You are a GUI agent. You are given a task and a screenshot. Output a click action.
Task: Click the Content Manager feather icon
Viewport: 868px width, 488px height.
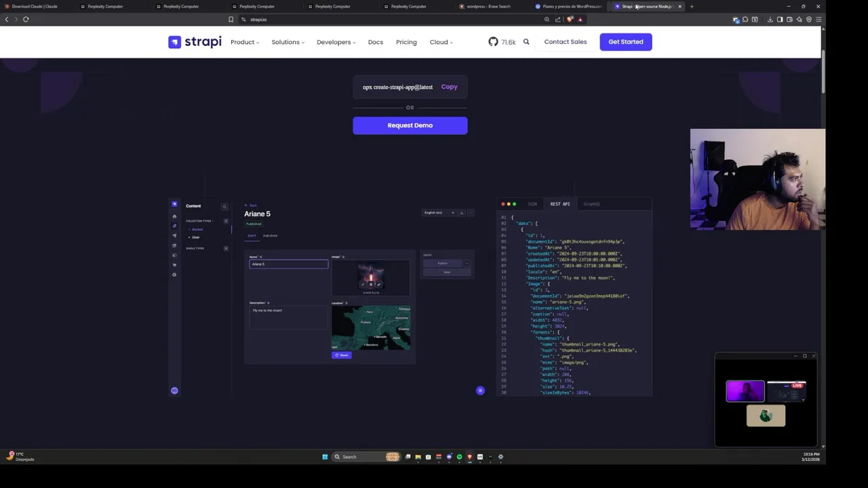[x=174, y=226]
